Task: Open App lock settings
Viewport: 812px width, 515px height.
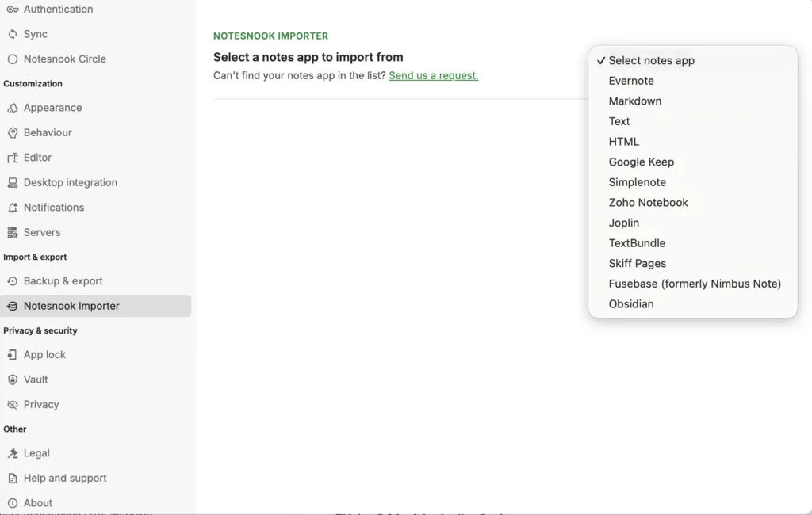Action: pos(96,354)
